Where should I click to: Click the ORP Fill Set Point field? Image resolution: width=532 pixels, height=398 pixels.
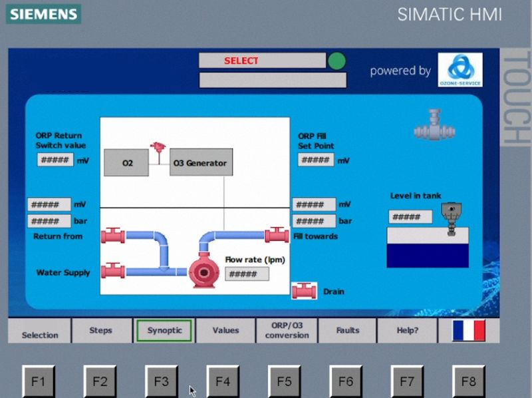[315, 160]
